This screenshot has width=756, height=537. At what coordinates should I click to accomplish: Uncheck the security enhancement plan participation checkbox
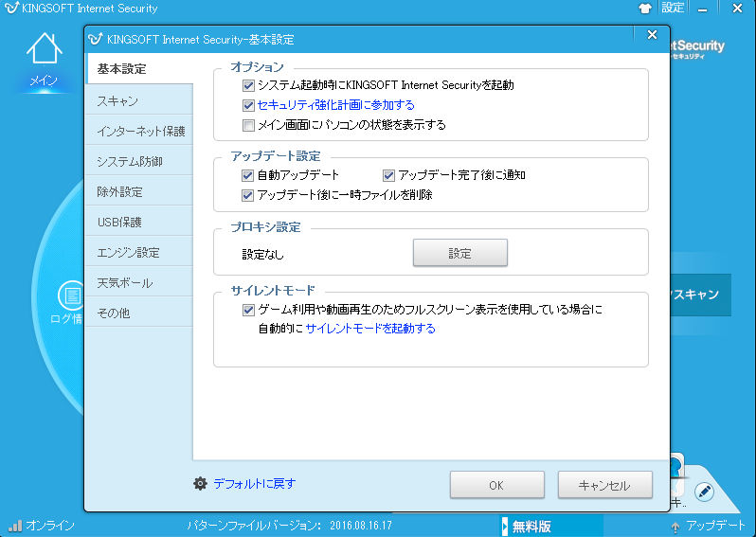coord(248,105)
